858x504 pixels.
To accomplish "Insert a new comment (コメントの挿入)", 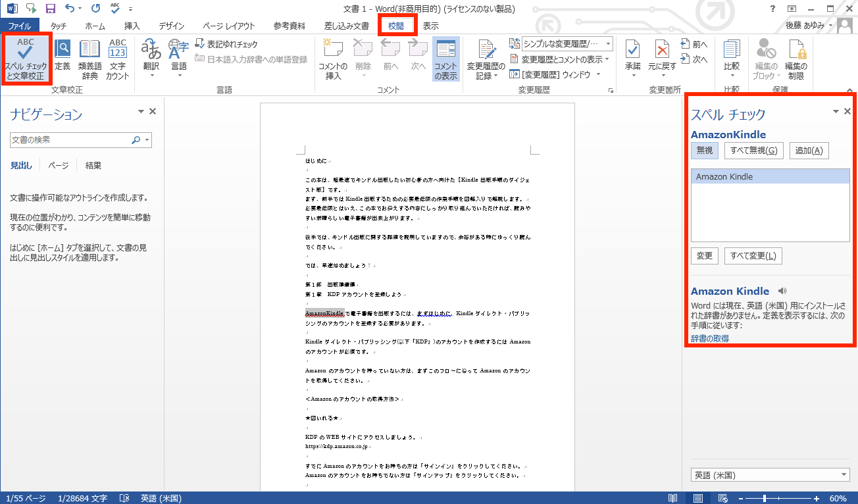I will [x=333, y=59].
